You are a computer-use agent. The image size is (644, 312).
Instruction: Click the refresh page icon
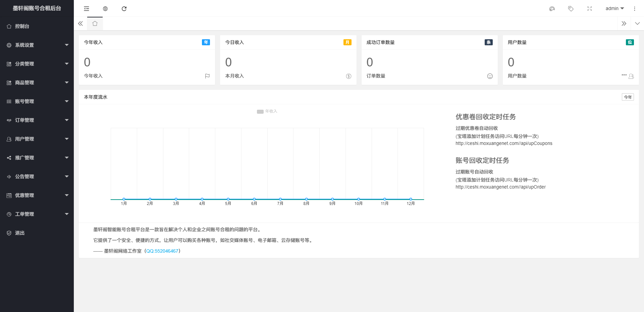[x=124, y=9]
